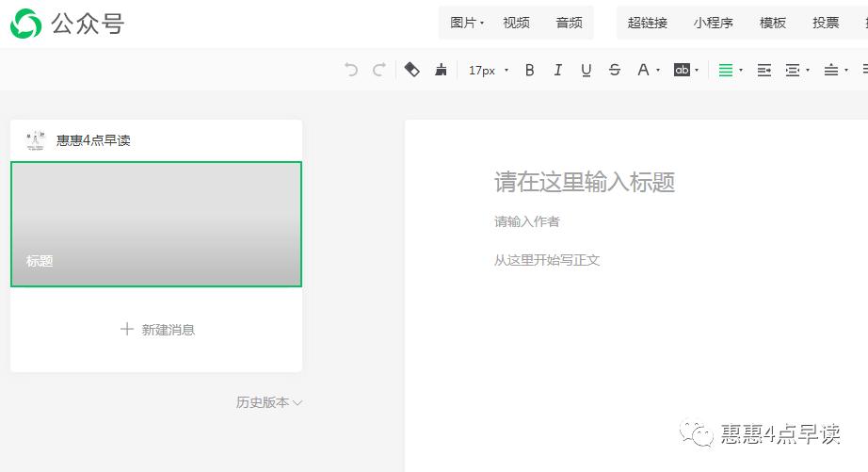Insert 音频 into the article
The width and height of the screenshot is (868, 472).
click(x=569, y=23)
